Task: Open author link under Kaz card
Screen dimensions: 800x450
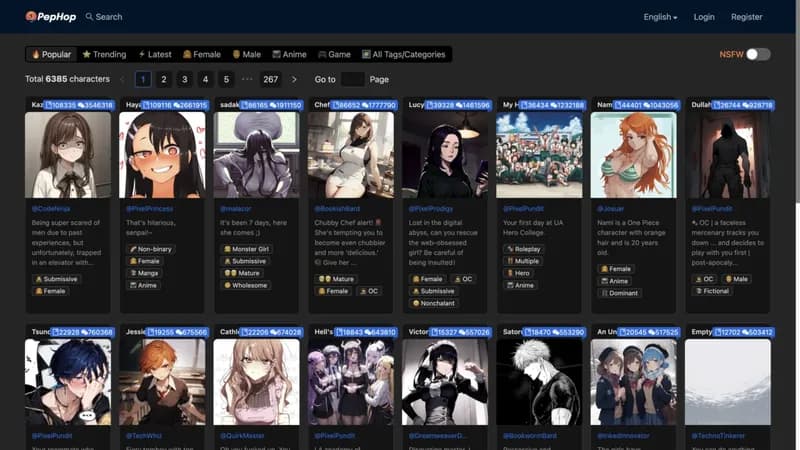Action: pyautogui.click(x=51, y=209)
